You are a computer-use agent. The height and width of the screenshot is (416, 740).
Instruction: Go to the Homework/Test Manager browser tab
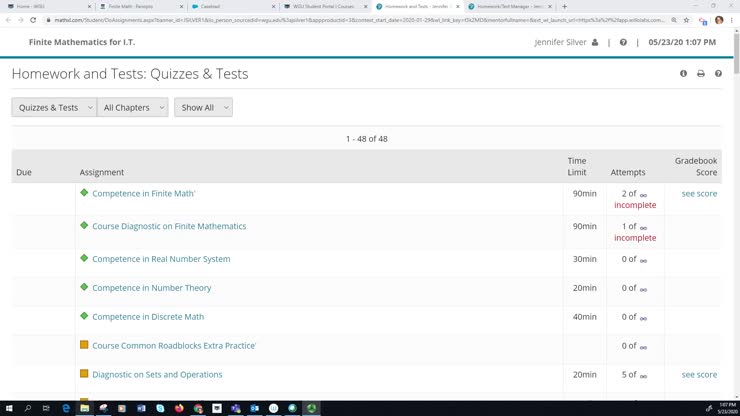(x=505, y=6)
